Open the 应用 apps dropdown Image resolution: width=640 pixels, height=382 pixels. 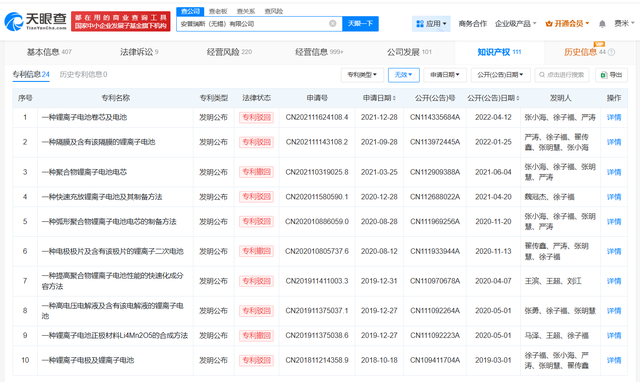(x=431, y=24)
